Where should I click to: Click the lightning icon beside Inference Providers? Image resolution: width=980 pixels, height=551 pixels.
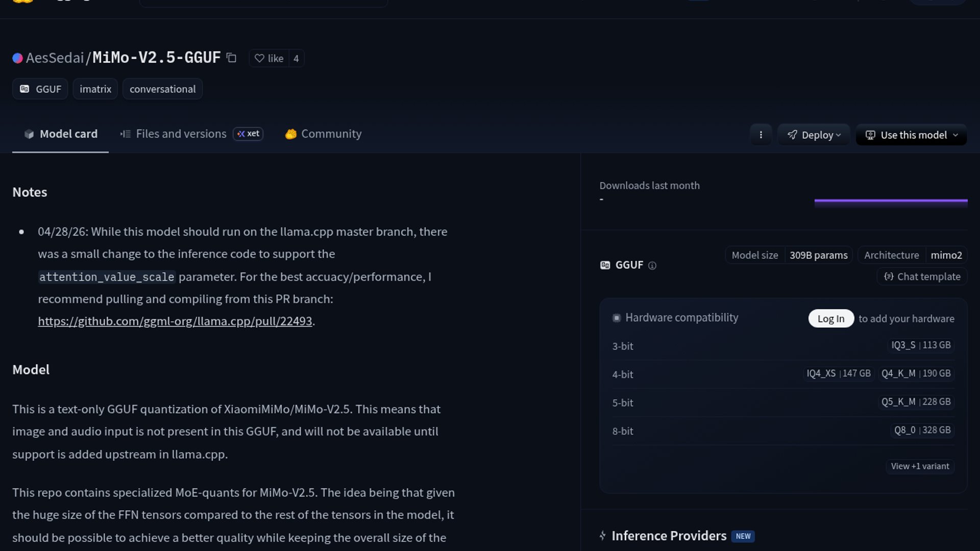point(603,536)
